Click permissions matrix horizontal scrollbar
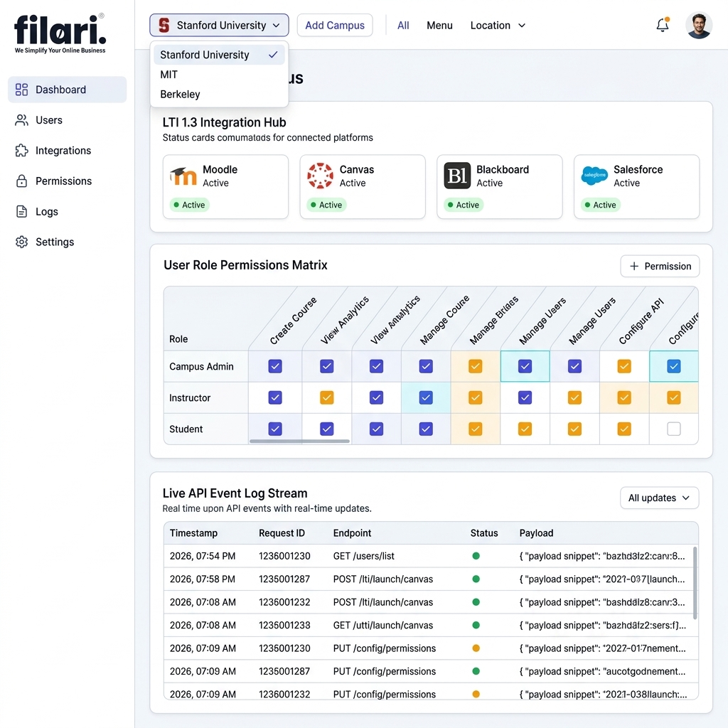The height and width of the screenshot is (728, 728). pos(299,441)
